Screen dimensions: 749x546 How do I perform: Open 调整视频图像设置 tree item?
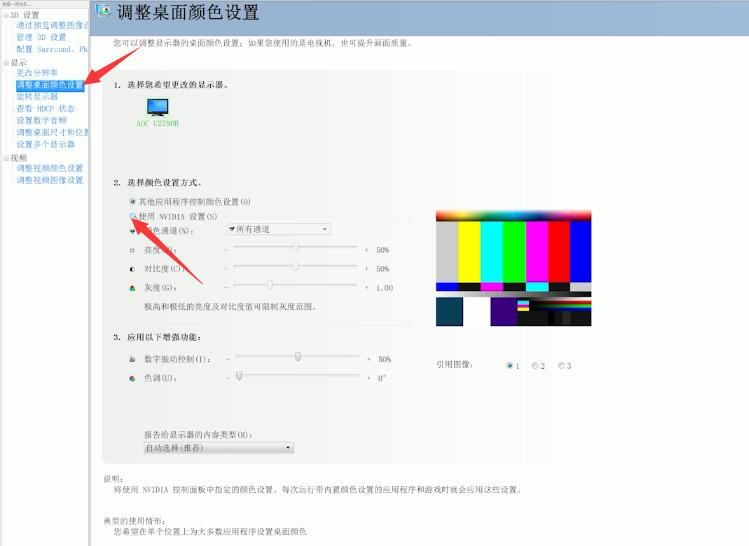tap(50, 180)
